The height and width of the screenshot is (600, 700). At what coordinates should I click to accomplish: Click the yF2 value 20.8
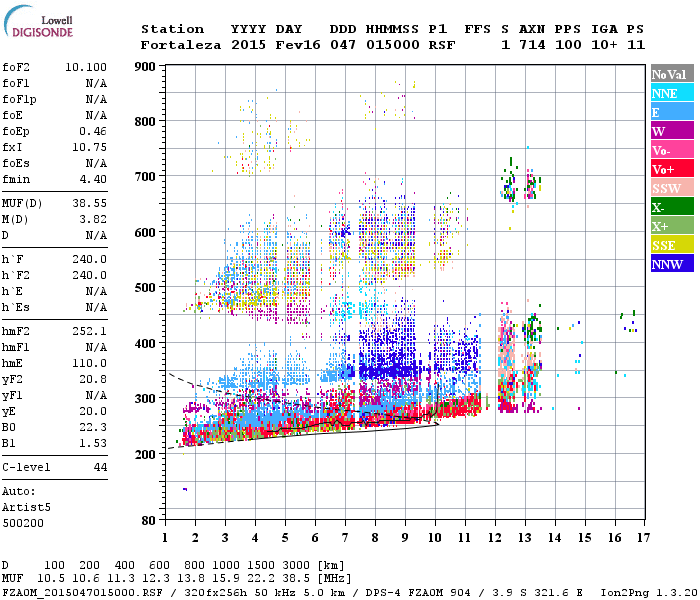(x=93, y=379)
